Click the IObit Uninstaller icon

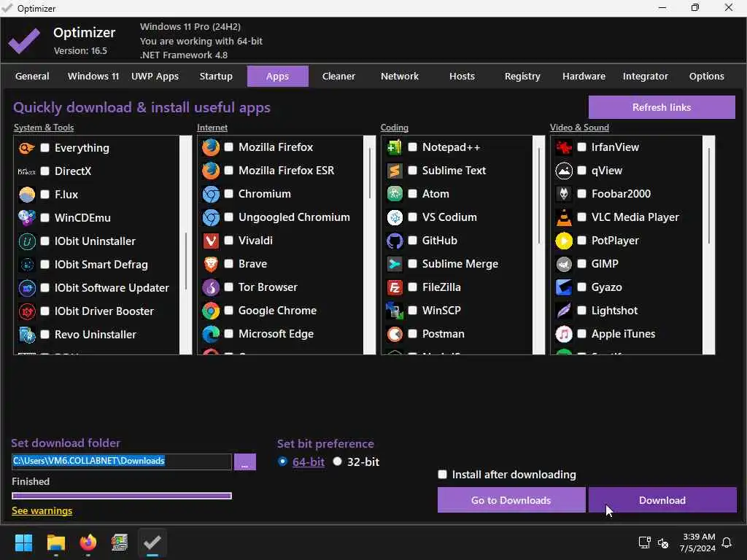point(27,241)
